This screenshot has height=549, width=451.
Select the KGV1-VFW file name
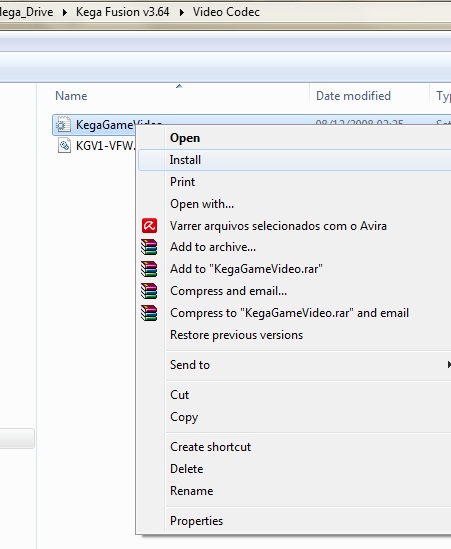click(x=105, y=145)
